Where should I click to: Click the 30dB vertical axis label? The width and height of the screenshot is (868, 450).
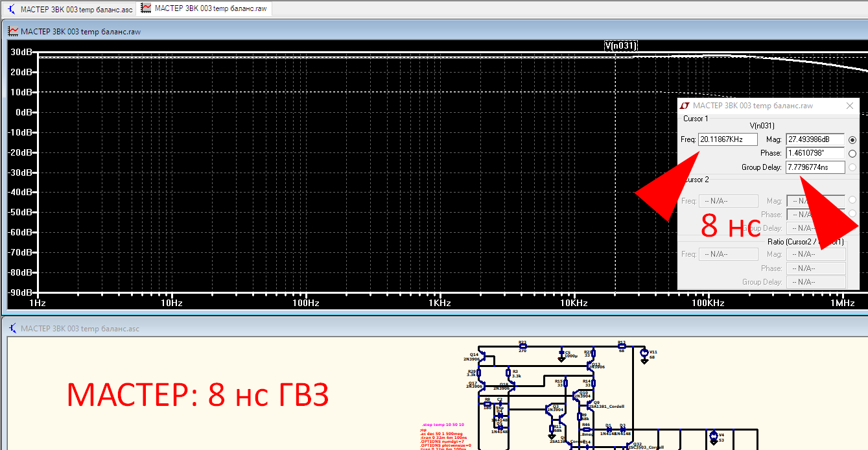click(x=22, y=52)
